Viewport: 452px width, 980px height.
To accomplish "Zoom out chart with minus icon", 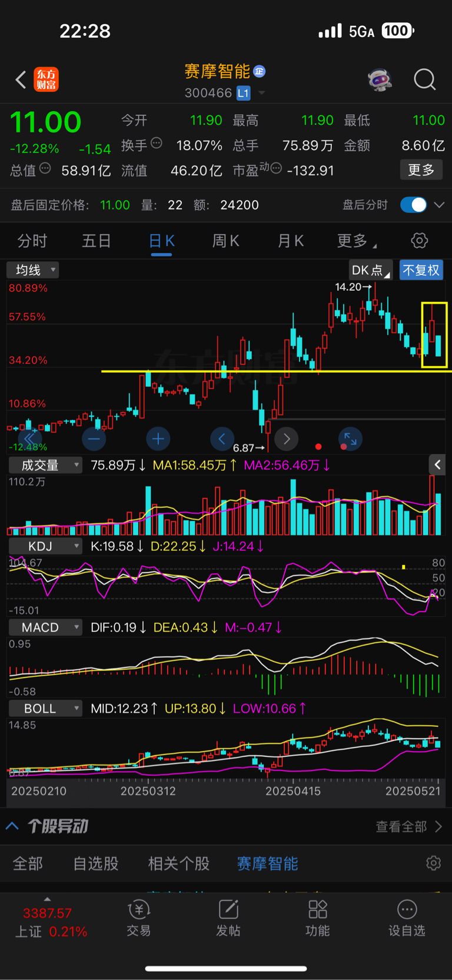I will click(94, 438).
